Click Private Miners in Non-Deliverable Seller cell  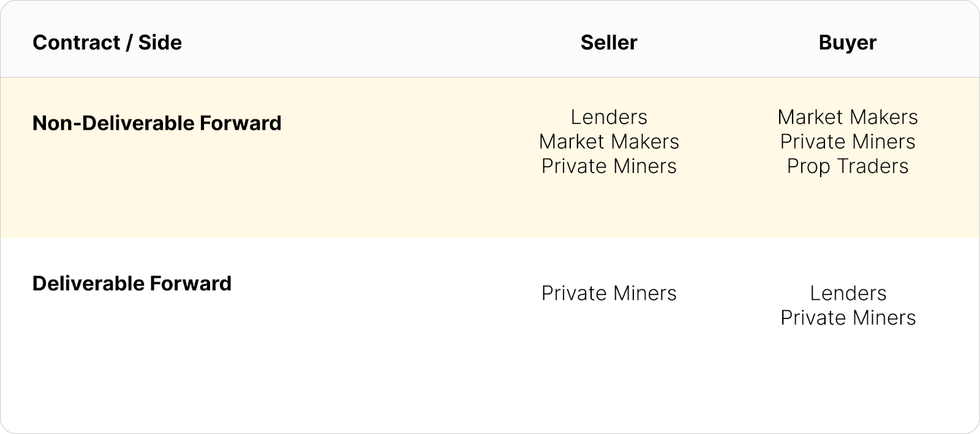pyautogui.click(x=609, y=166)
